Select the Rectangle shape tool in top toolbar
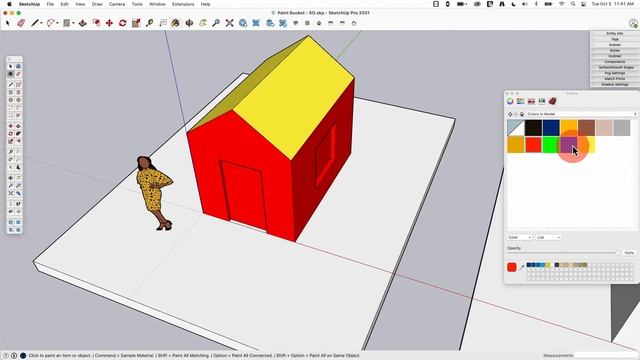This screenshot has width=640, height=360. [x=67, y=23]
